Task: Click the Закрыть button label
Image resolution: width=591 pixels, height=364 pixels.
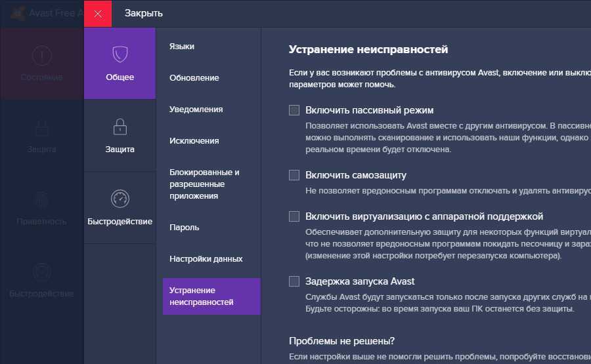Action: pyautogui.click(x=144, y=14)
